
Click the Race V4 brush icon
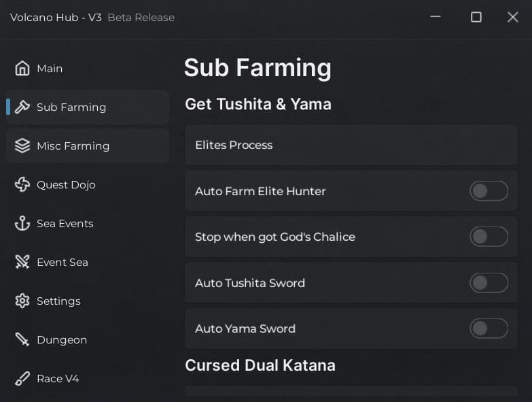coord(22,379)
